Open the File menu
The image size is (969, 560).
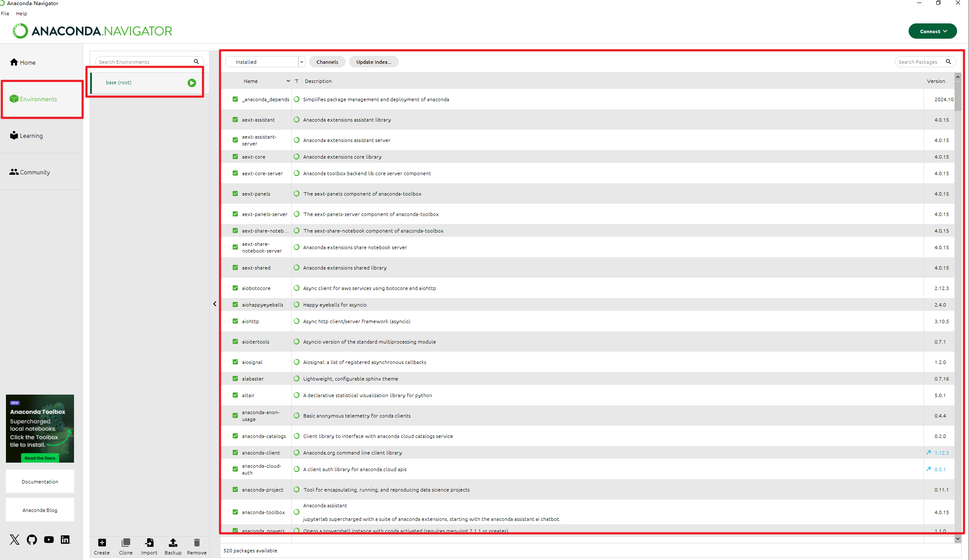tap(5, 14)
